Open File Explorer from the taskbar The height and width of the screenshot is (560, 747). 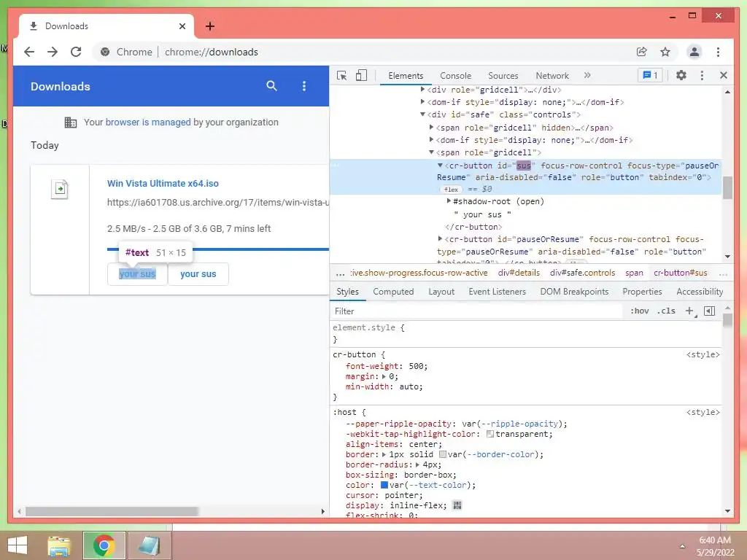point(59,545)
